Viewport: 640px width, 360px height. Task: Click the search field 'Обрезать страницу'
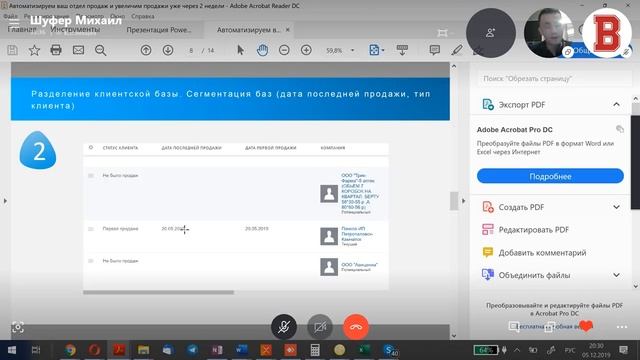tap(553, 78)
